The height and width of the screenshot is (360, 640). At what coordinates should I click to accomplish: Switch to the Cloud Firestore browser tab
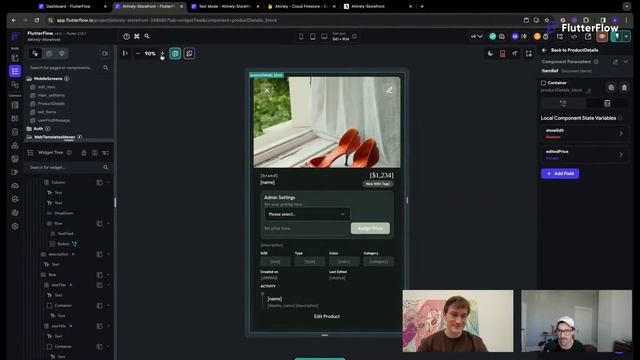[302, 6]
